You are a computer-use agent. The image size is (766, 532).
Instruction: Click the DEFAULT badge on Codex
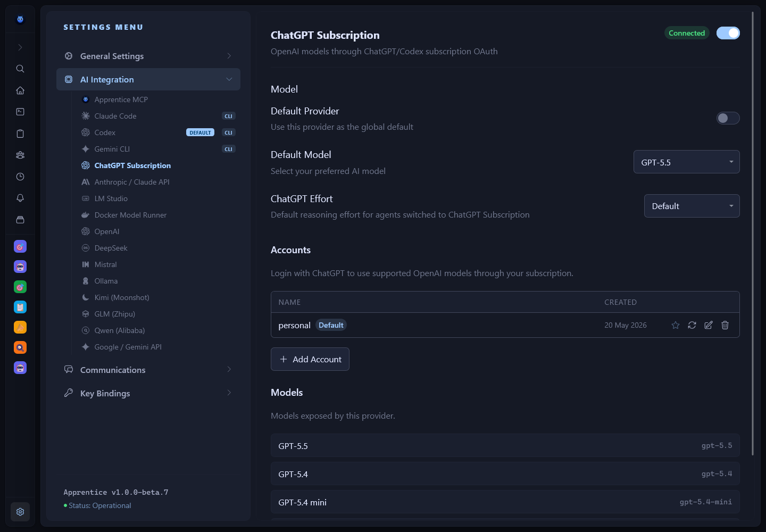(x=200, y=132)
